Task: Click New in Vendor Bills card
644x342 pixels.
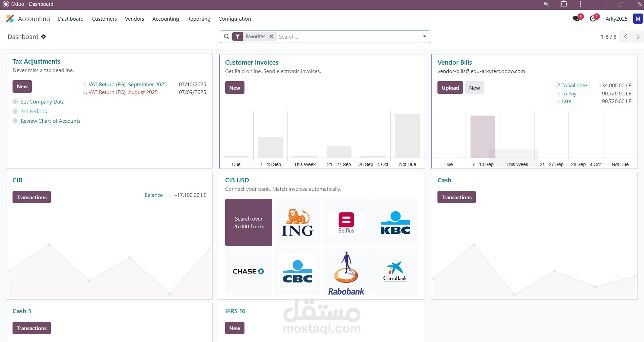Action: (x=474, y=88)
